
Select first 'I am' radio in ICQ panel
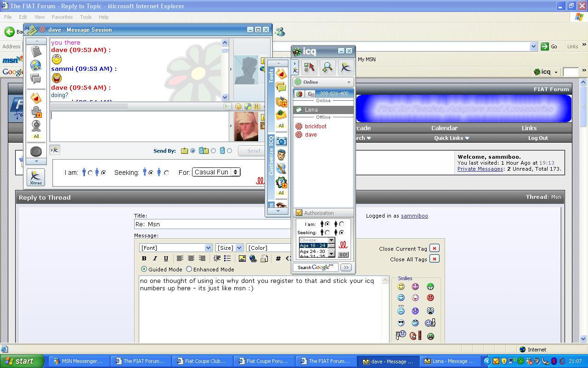327,224
